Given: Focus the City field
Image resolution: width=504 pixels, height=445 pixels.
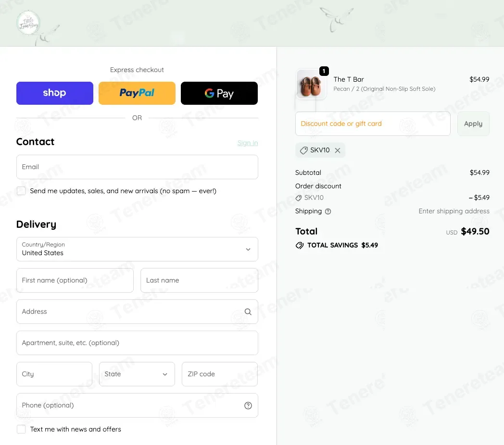Looking at the screenshot, I should tap(54, 374).
